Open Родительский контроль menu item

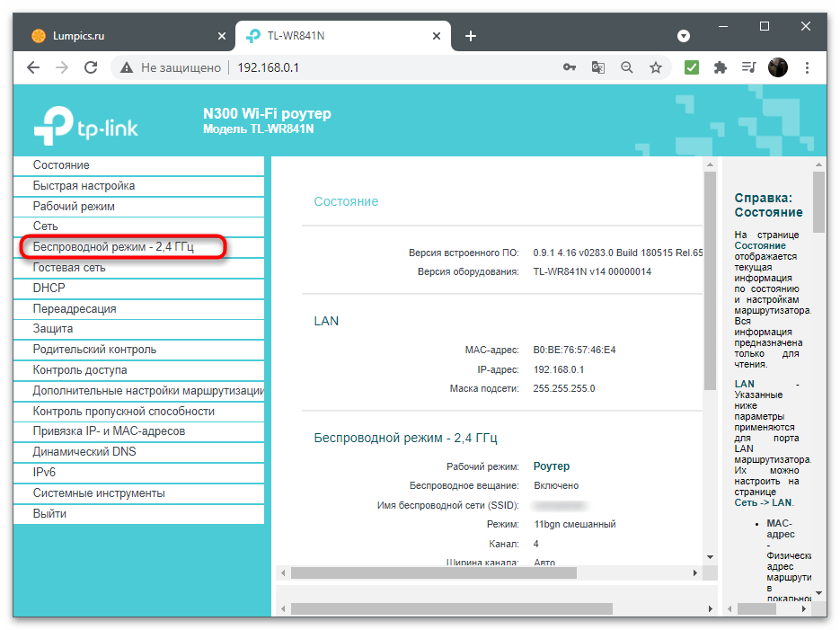(x=138, y=350)
